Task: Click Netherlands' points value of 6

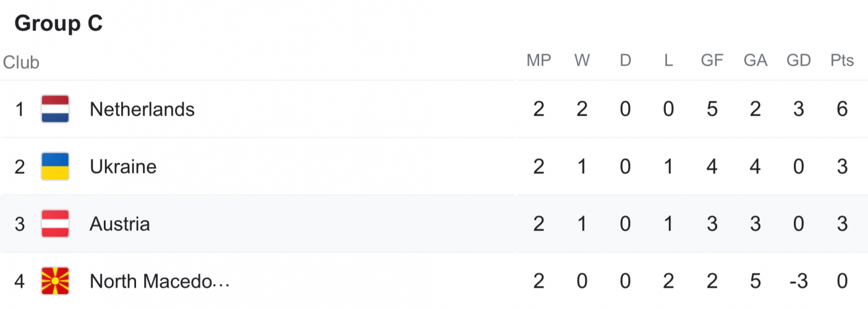Action: point(841,109)
